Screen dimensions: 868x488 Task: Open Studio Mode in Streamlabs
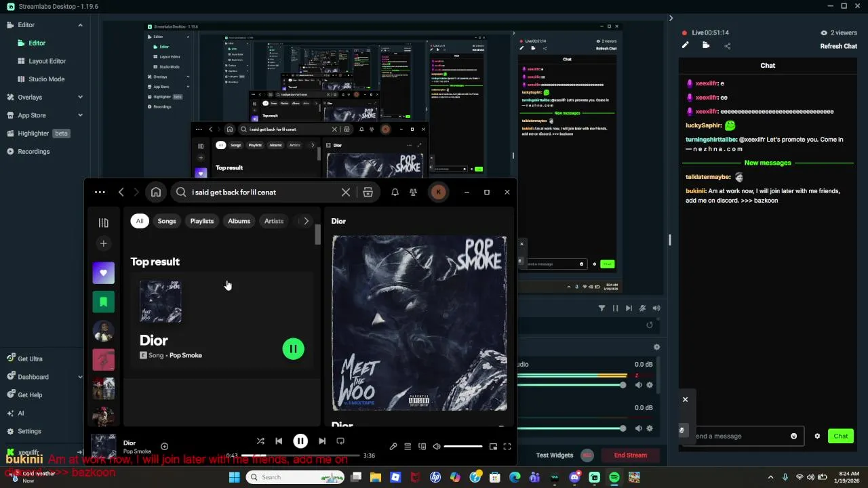tap(46, 79)
